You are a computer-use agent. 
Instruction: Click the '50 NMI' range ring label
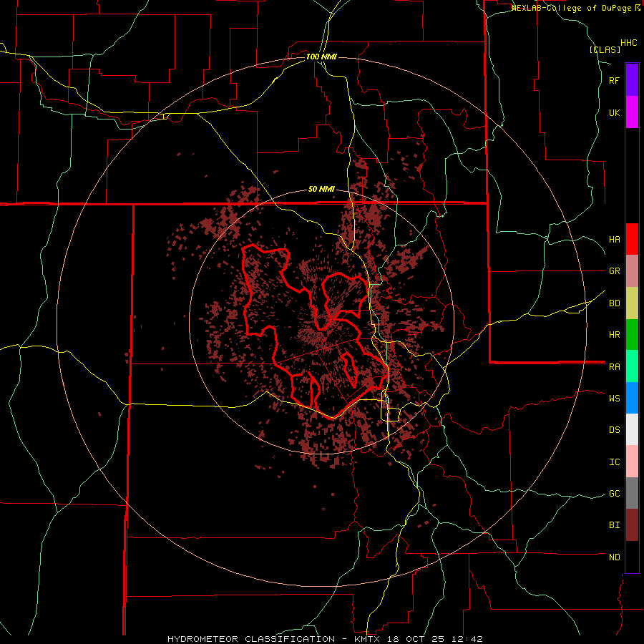pyautogui.click(x=321, y=190)
